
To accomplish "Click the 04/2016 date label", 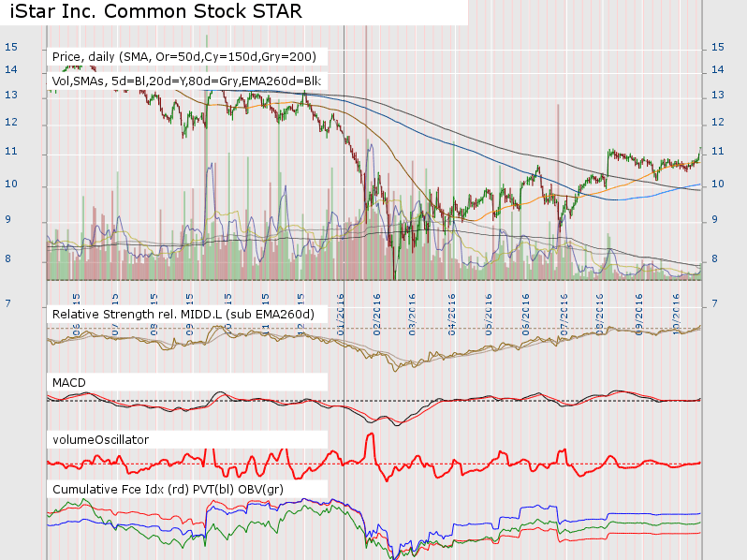I will [451, 315].
